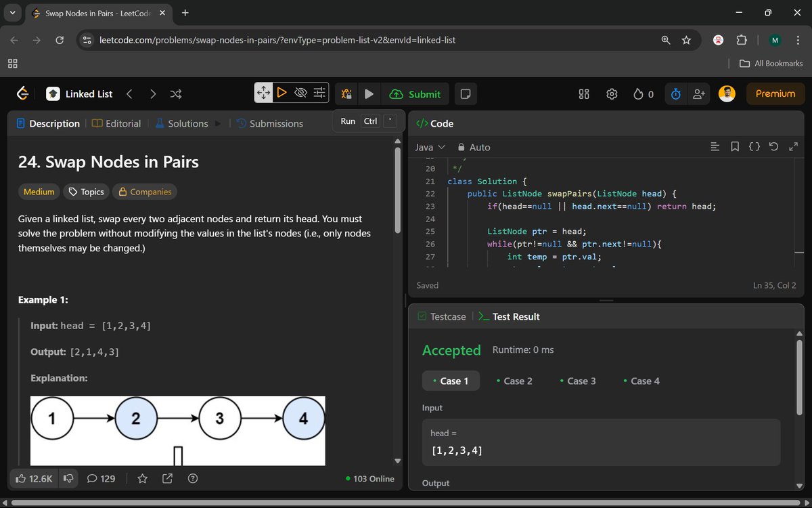Open the Java language dropdown

(430, 147)
